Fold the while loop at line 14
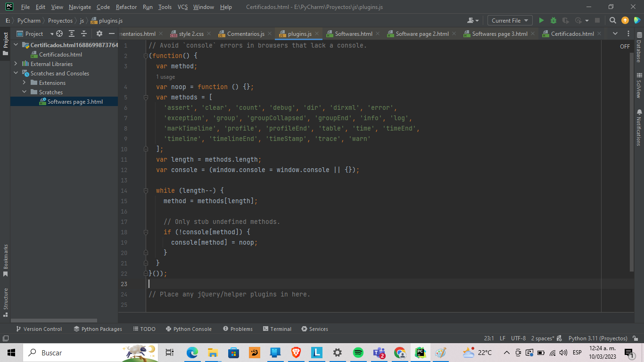Image resolution: width=644 pixels, height=362 pixels. [146, 191]
